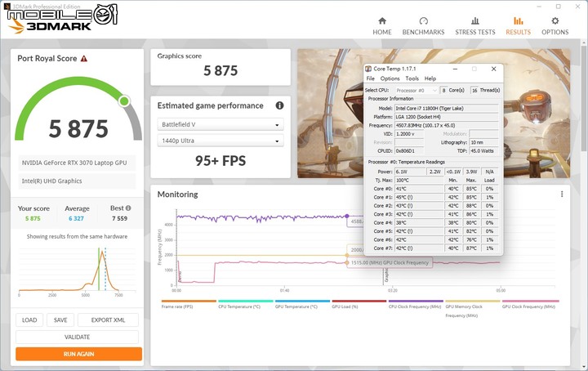Screen dimensions: 588x371
Task: Click the Tj. Max 100°C value
Action: 419,180
